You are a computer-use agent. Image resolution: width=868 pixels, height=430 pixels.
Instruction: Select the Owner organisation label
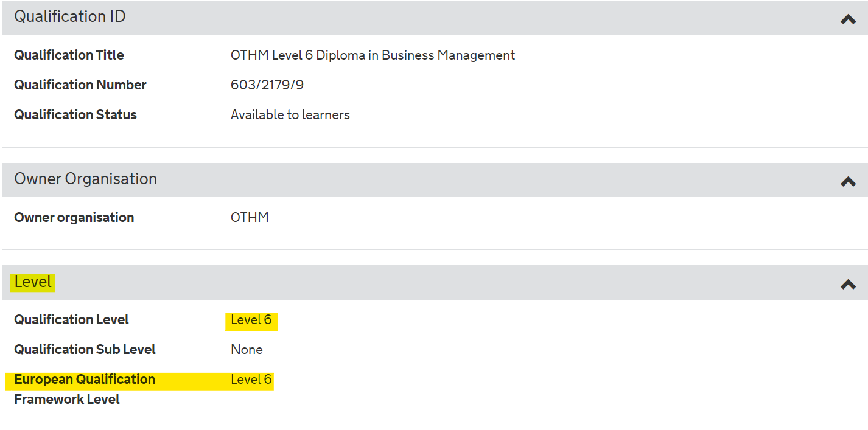click(x=74, y=218)
